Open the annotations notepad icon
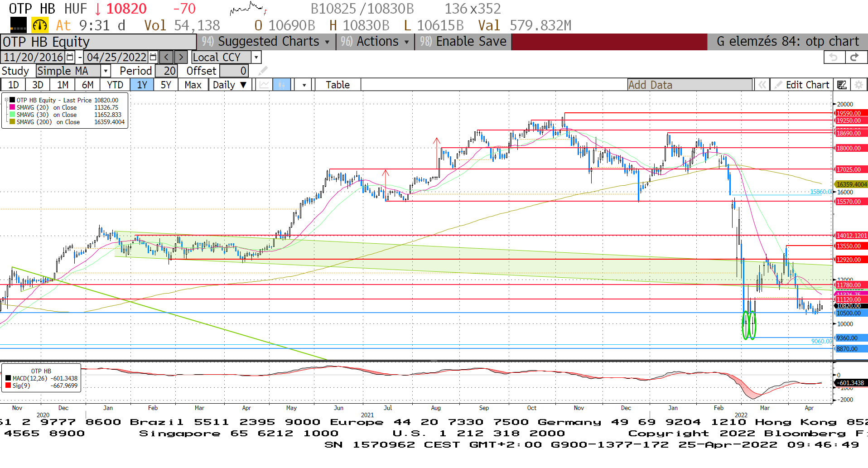868x468 pixels. 842,85
